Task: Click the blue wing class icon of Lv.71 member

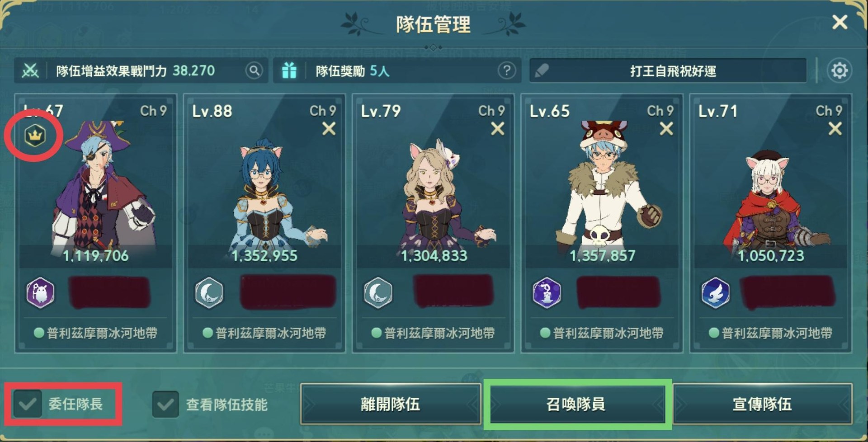Action: click(716, 293)
